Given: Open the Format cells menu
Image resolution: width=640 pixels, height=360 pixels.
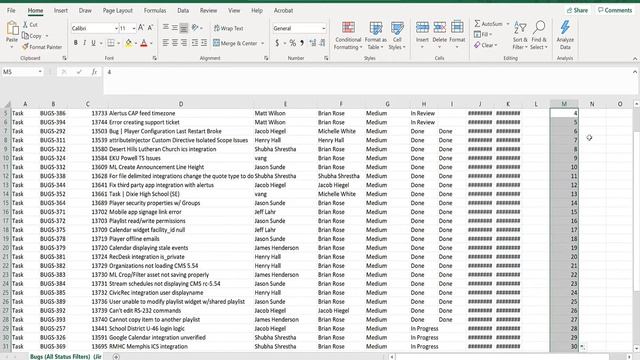Looking at the screenshot, I should click(x=457, y=35).
